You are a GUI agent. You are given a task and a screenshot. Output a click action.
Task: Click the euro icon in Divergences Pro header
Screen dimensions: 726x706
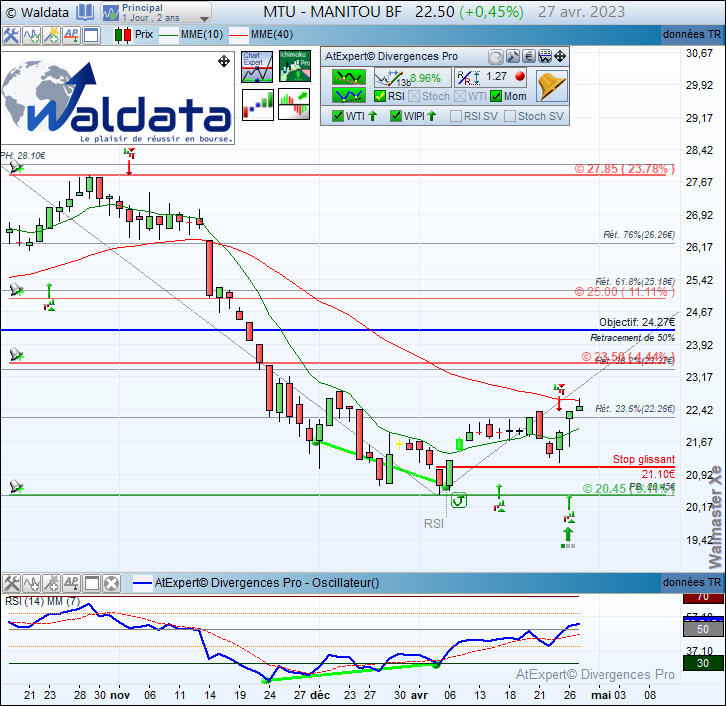point(529,56)
